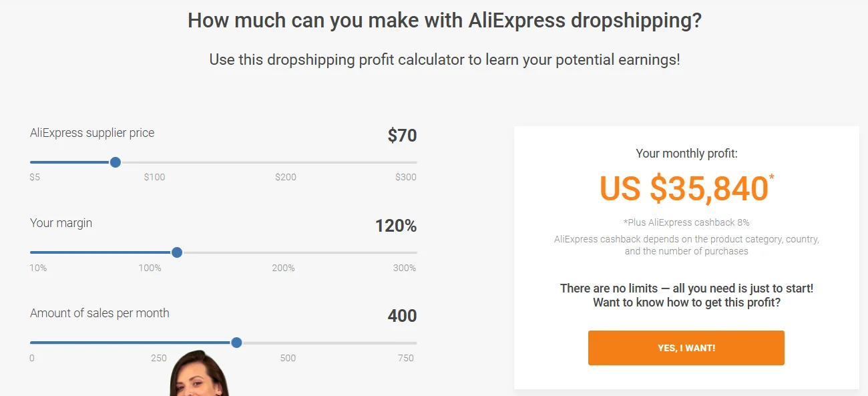Click the Your margin slider handle
The height and width of the screenshot is (396, 868).
click(177, 252)
